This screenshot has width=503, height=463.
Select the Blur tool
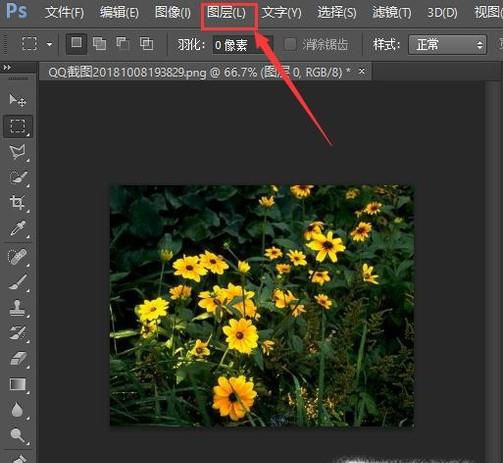click(x=17, y=410)
